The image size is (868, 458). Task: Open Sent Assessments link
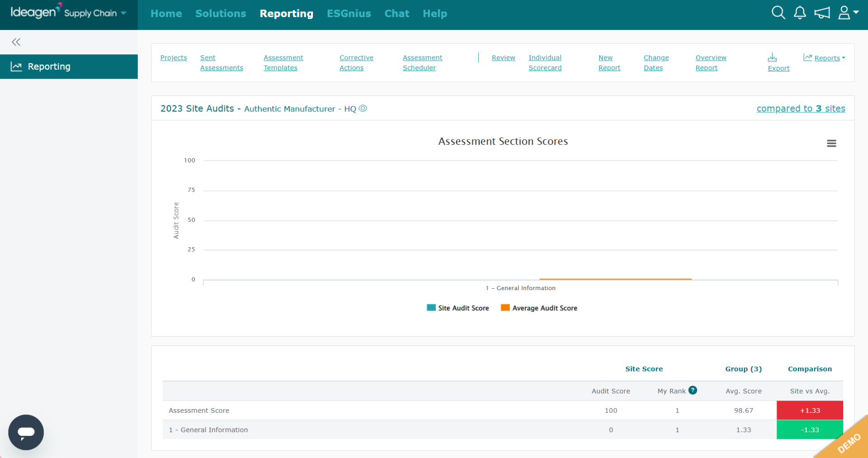point(222,63)
